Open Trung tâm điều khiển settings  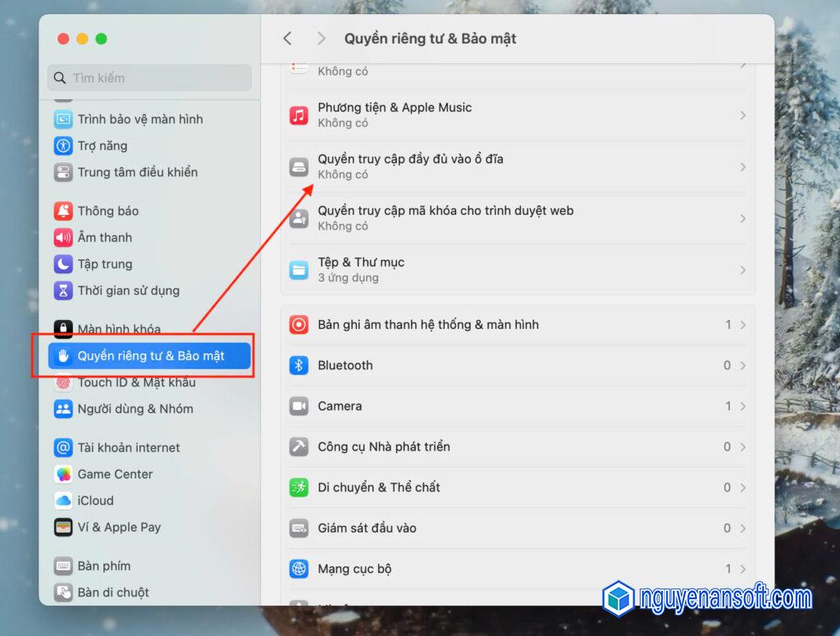click(137, 172)
